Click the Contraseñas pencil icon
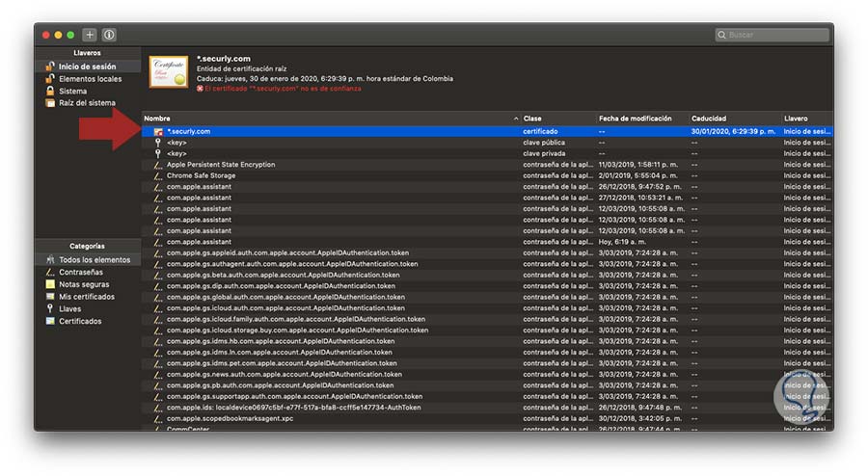The width and height of the screenshot is (868, 476). (50, 272)
